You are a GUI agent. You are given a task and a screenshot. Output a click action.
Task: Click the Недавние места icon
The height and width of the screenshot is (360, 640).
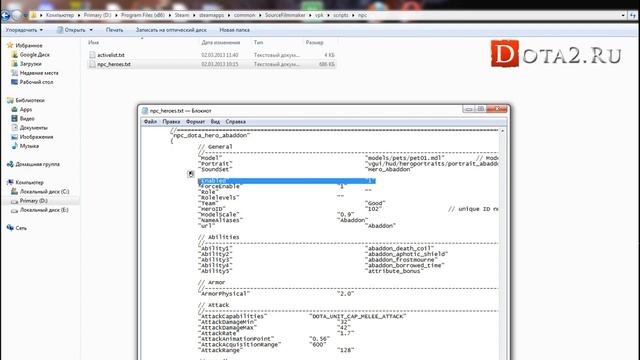pyautogui.click(x=15, y=73)
